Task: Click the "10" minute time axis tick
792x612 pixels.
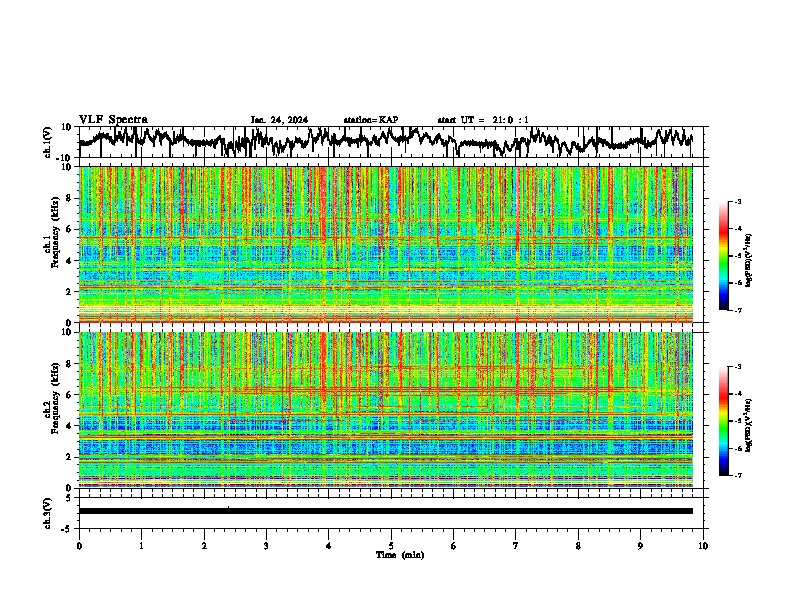Action: (x=703, y=546)
